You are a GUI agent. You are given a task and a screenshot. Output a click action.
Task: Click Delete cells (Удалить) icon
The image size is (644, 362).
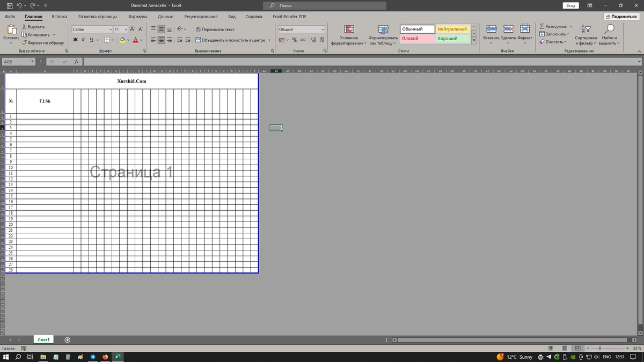(x=508, y=29)
